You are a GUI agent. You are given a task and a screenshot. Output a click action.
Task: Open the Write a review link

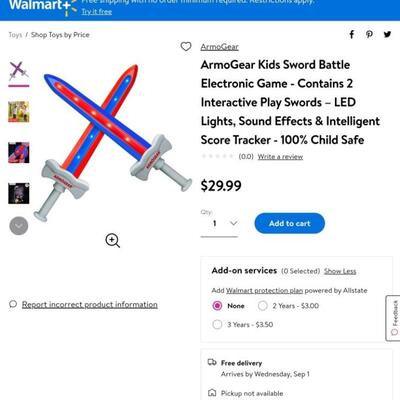pyautogui.click(x=280, y=156)
